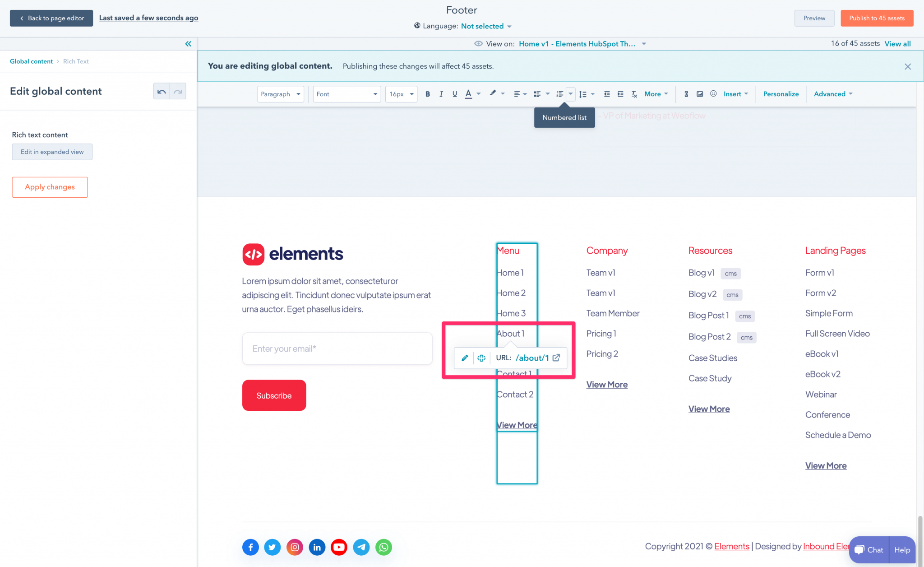Open /about/1 URL in new tab
The height and width of the screenshot is (567, 924).
(556, 358)
